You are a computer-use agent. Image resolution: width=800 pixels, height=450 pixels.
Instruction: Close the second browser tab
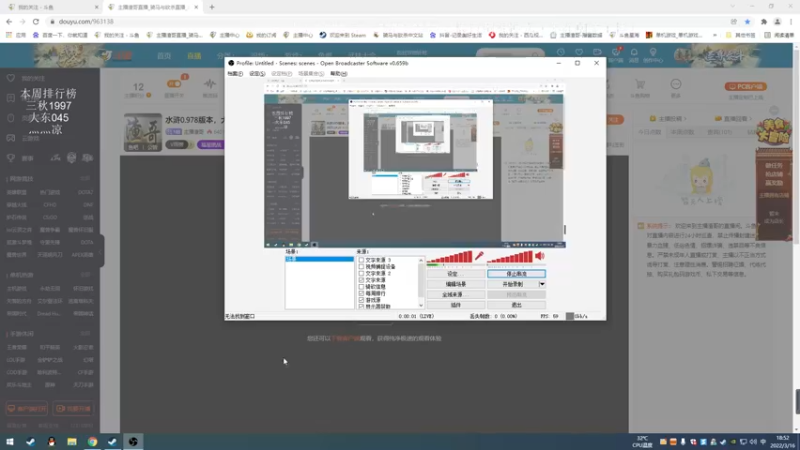196,7
